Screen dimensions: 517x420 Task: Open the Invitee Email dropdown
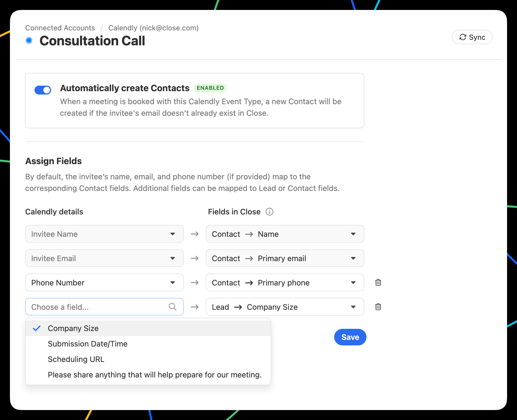[x=104, y=258]
